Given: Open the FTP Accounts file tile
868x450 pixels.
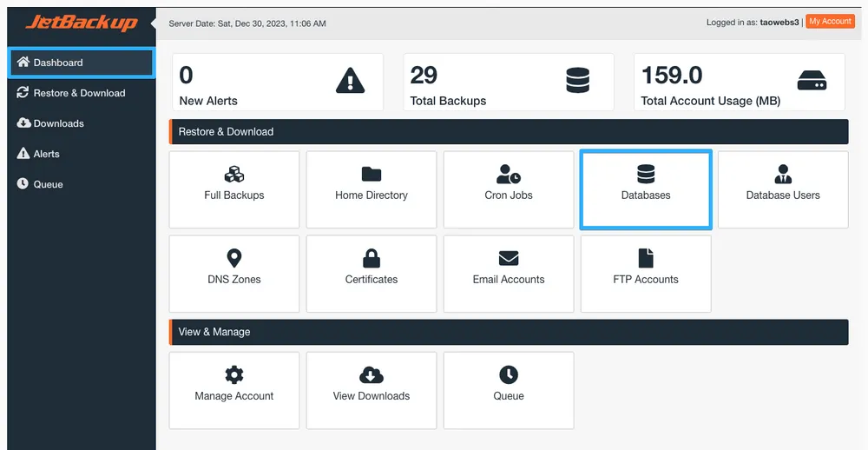Looking at the screenshot, I should tap(646, 274).
